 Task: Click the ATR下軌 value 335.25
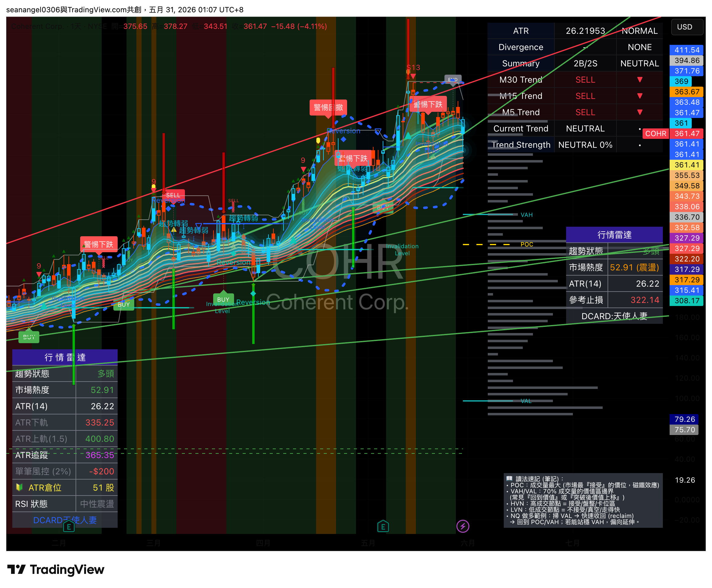coord(100,422)
